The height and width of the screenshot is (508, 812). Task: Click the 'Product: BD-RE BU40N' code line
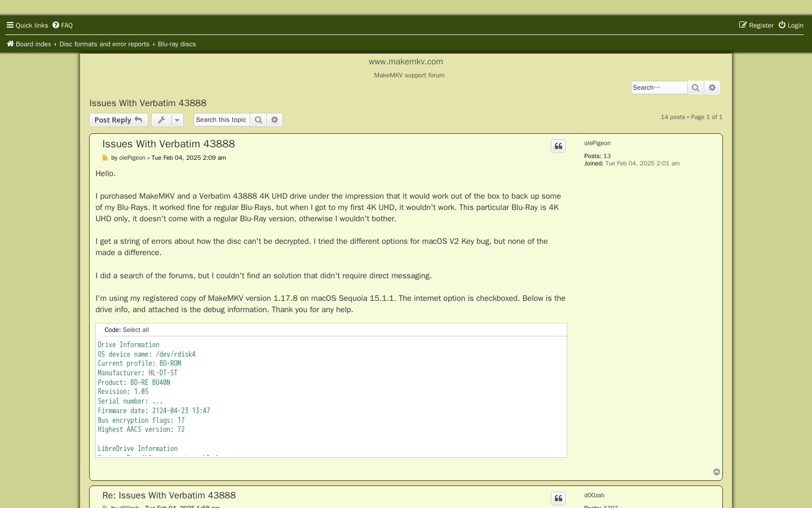(x=134, y=383)
